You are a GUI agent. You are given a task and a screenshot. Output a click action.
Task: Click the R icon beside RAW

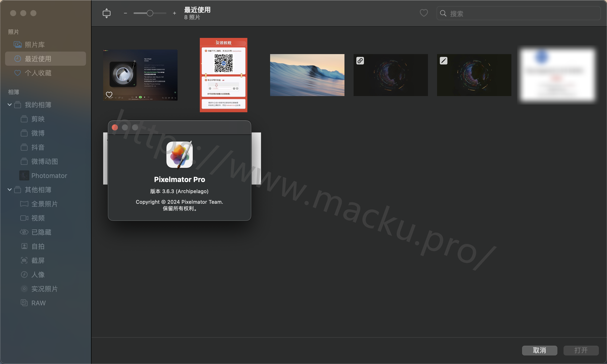24,303
